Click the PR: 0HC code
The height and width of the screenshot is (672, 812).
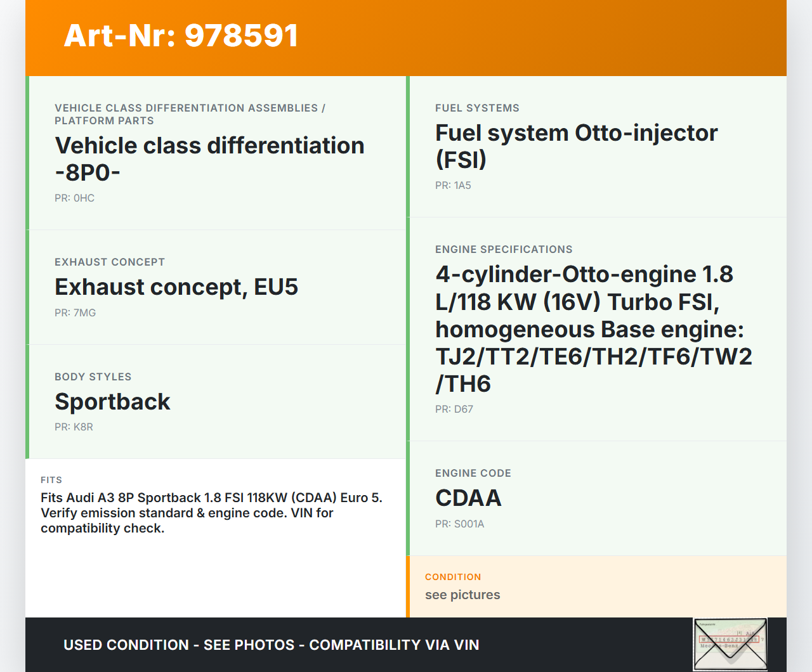pos(74,198)
